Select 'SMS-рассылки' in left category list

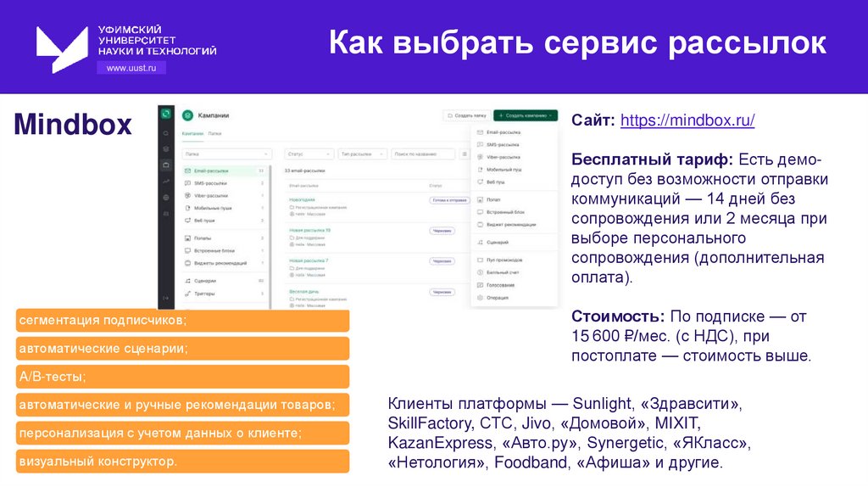(225, 183)
